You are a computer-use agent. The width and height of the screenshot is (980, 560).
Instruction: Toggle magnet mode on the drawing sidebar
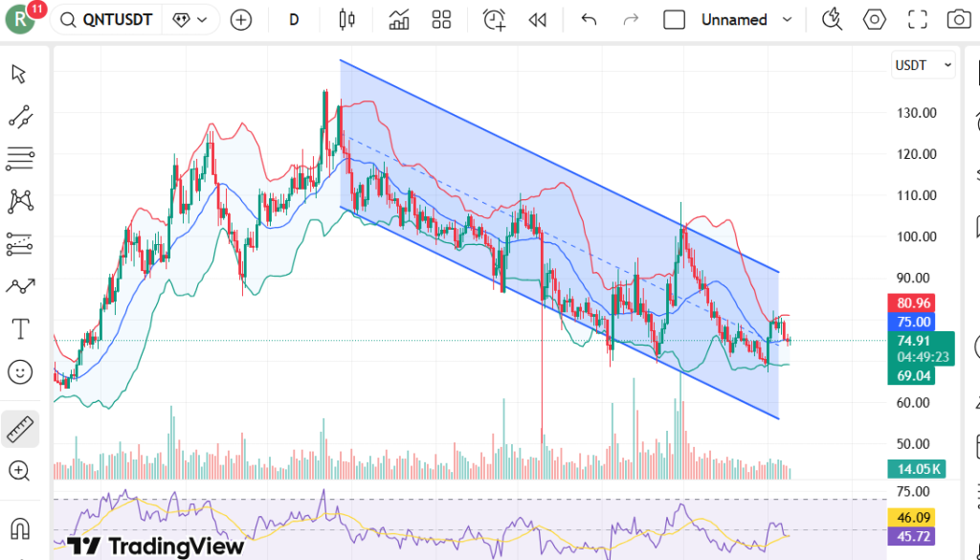pos(20,527)
